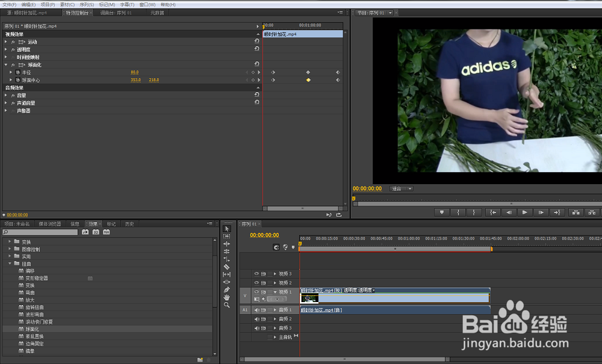Toggle 视频 1 track visibility eye

tap(256, 292)
